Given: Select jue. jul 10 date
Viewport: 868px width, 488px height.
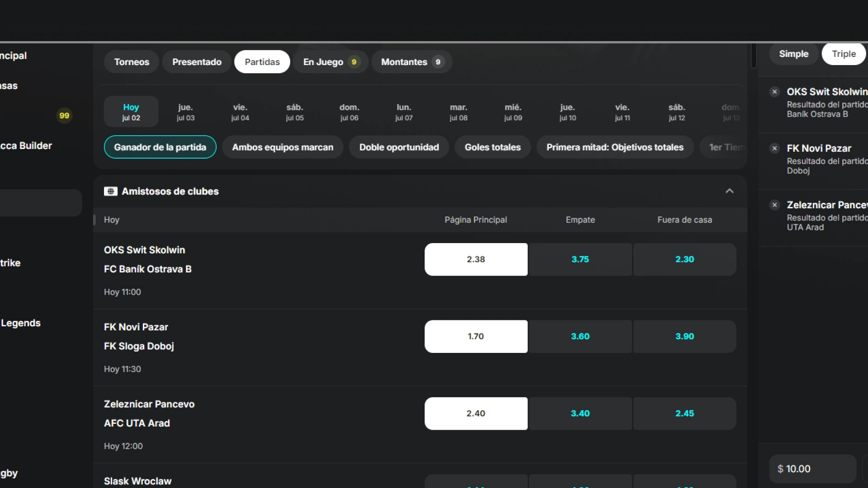Looking at the screenshot, I should (x=568, y=112).
